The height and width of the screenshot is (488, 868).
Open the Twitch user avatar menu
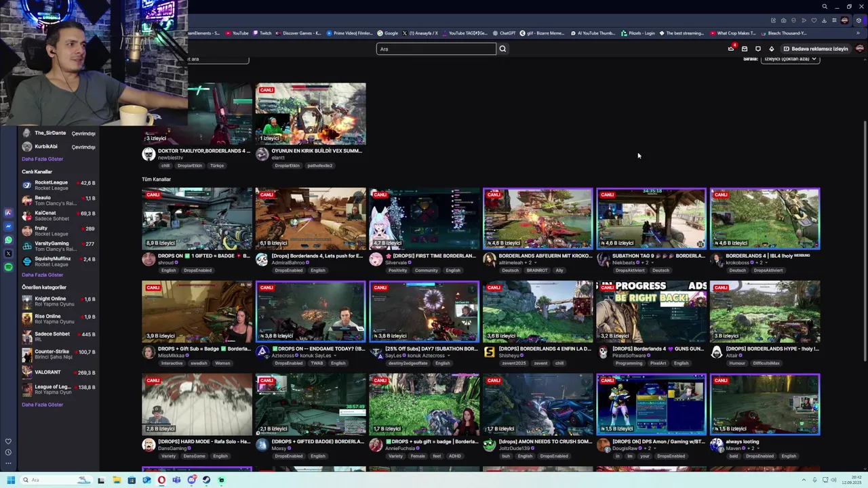[860, 49]
